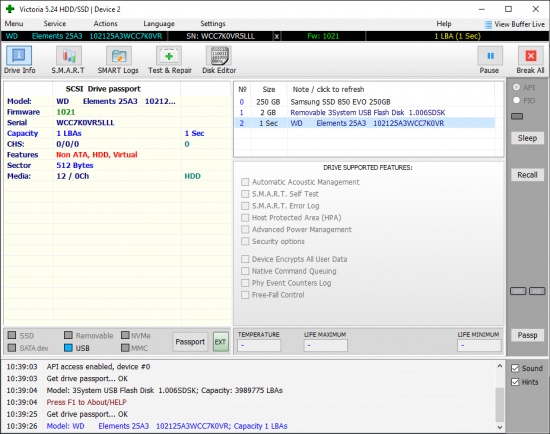Select the 3System USB Flash Disk row
Viewport: 550px width, 434px height.
tap(365, 113)
